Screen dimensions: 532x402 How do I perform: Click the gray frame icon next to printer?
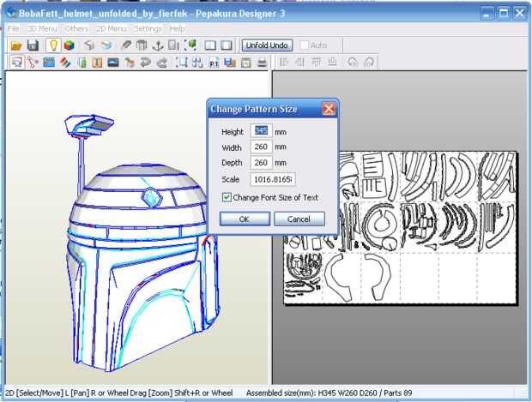[246, 63]
